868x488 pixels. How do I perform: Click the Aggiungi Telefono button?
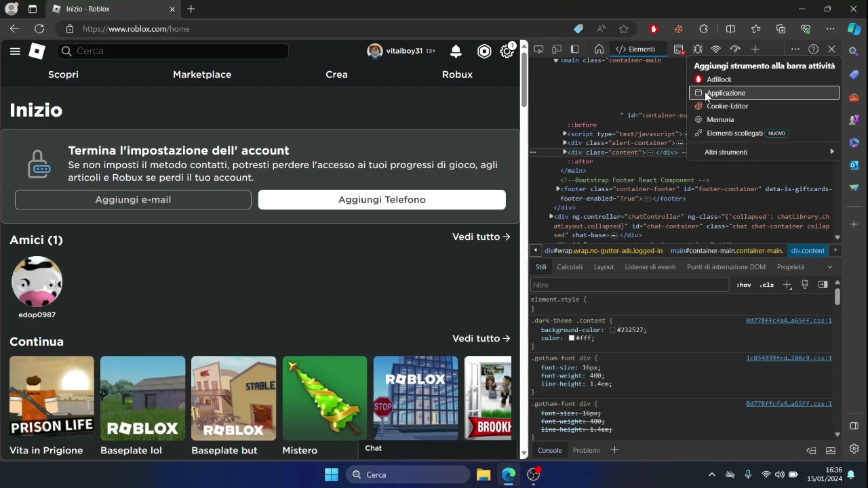tap(382, 199)
